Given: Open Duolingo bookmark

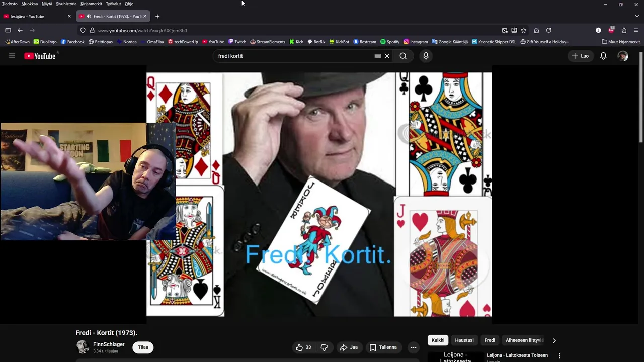Looking at the screenshot, I should click(x=45, y=42).
